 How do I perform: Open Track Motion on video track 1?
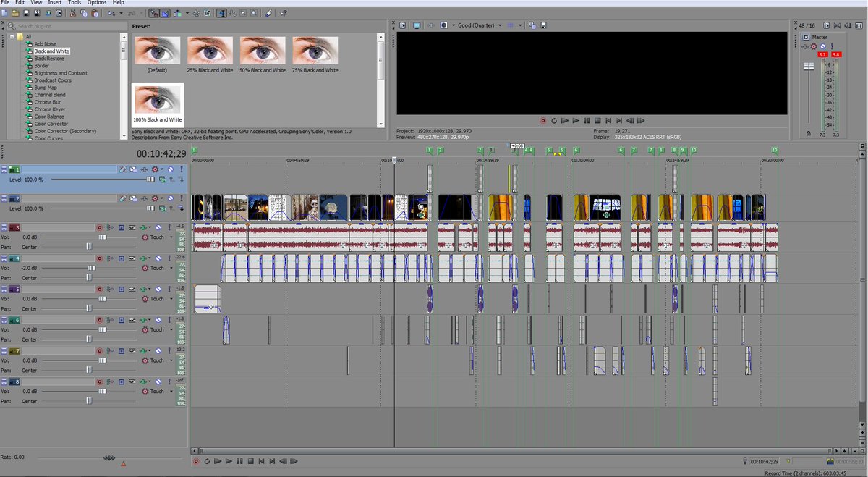(x=134, y=169)
